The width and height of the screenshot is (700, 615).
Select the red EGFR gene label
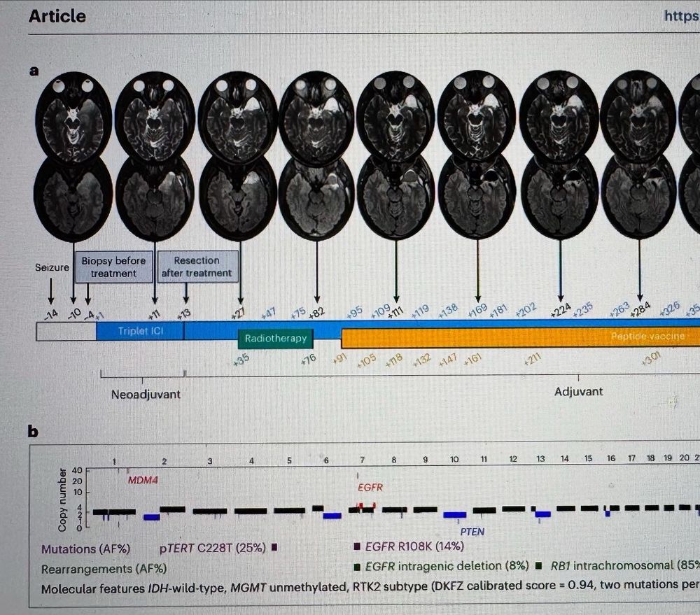coord(370,488)
